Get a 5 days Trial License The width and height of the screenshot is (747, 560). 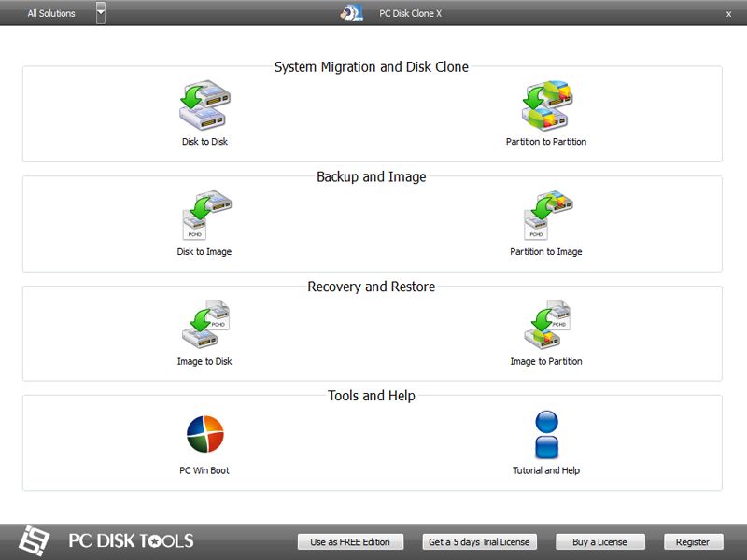(479, 542)
